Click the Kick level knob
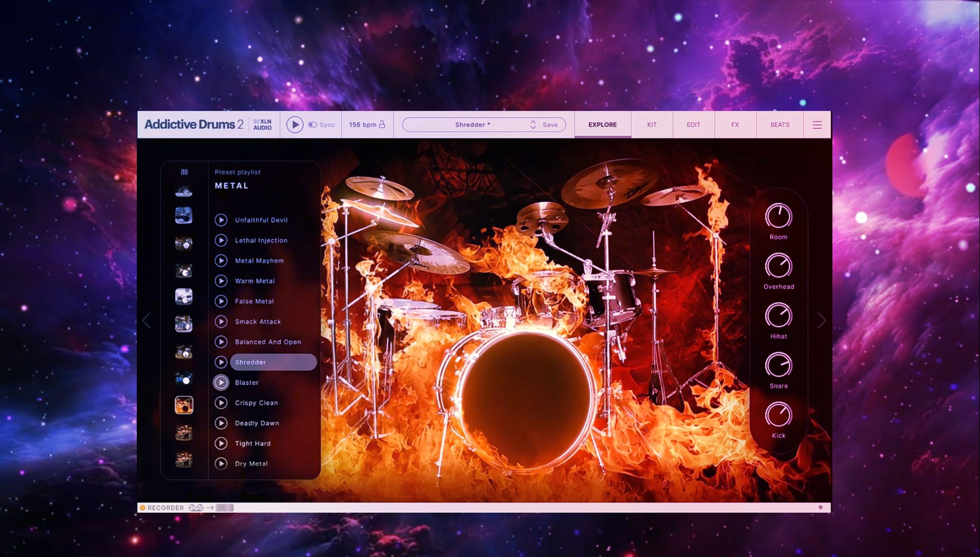This screenshot has width=980, height=557. pyautogui.click(x=778, y=415)
